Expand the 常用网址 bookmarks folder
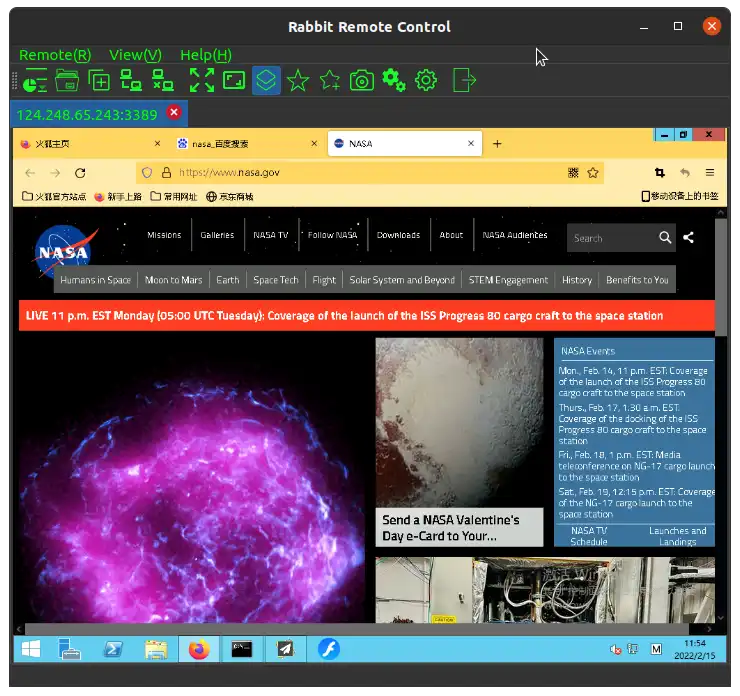This screenshot has height=696, width=740. (174, 196)
